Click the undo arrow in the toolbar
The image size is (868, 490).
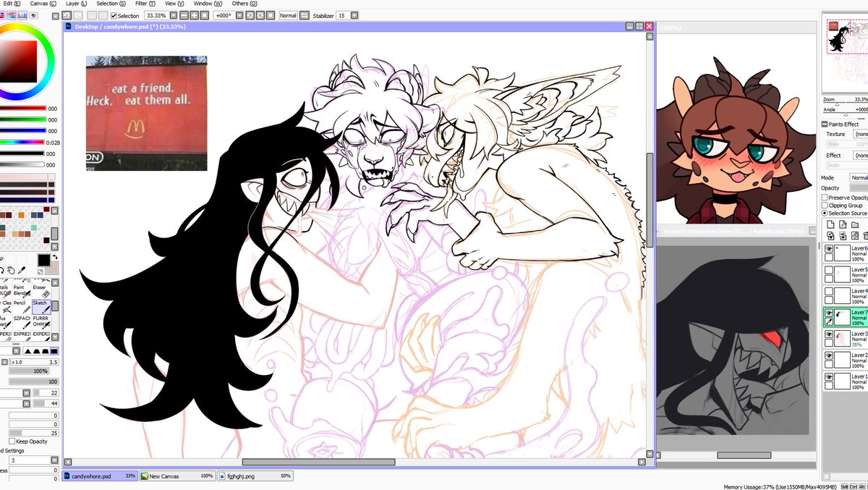pyautogui.click(x=67, y=15)
